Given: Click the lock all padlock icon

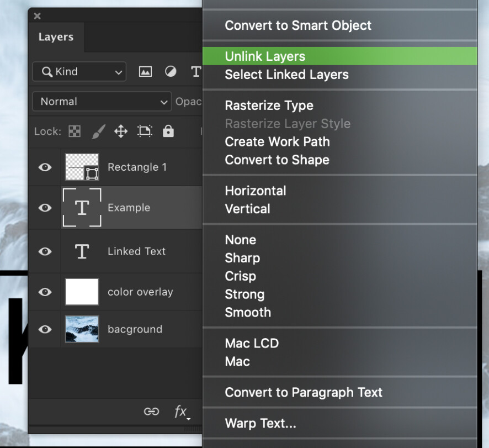Looking at the screenshot, I should (x=168, y=131).
